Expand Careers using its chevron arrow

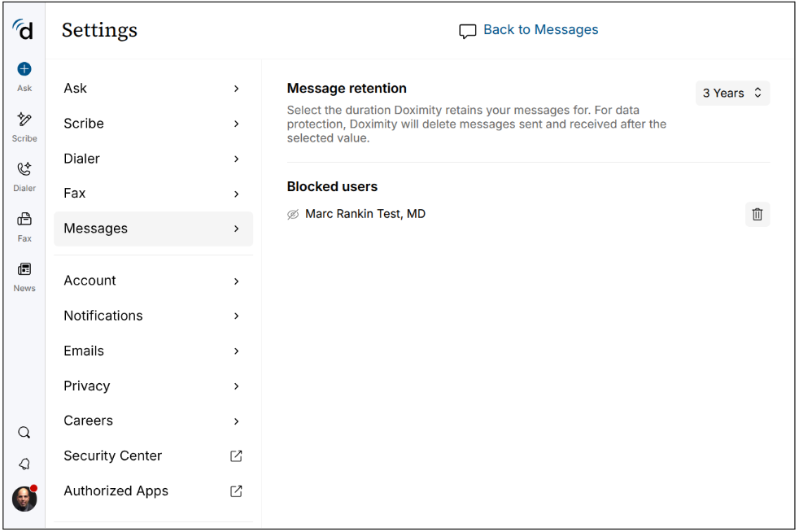pos(237,421)
